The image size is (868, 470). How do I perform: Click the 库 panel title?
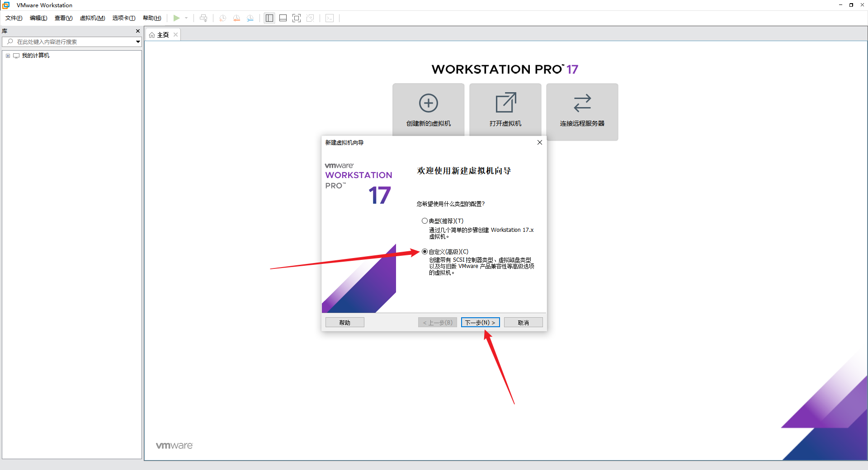point(5,31)
